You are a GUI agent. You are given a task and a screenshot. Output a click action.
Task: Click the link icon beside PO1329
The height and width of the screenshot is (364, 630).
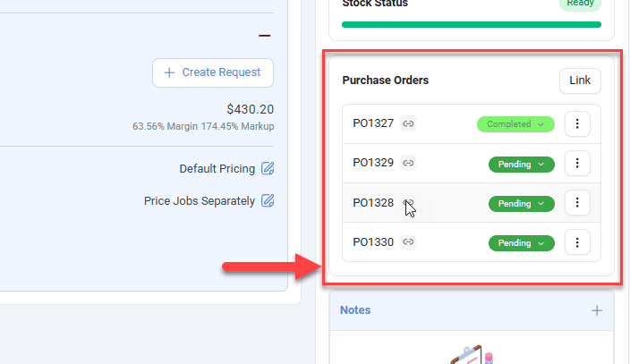[x=408, y=164]
